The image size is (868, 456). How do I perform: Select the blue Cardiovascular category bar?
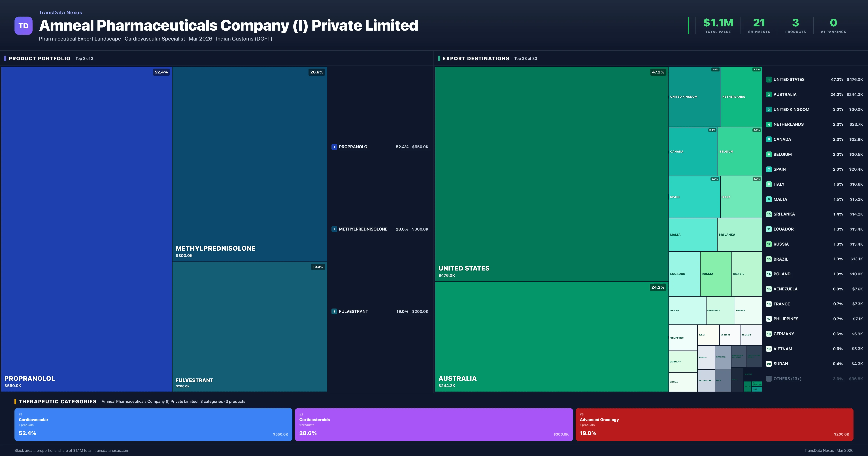click(153, 424)
